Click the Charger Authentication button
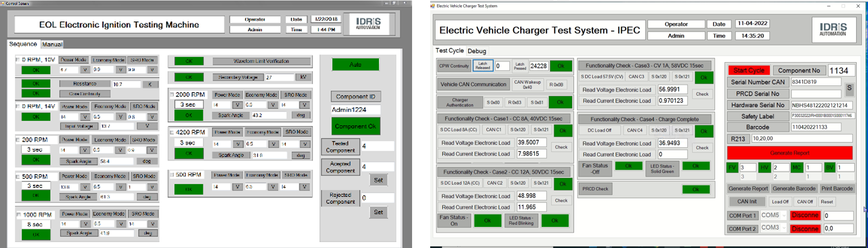This screenshot has width=868, height=248. pos(460,102)
